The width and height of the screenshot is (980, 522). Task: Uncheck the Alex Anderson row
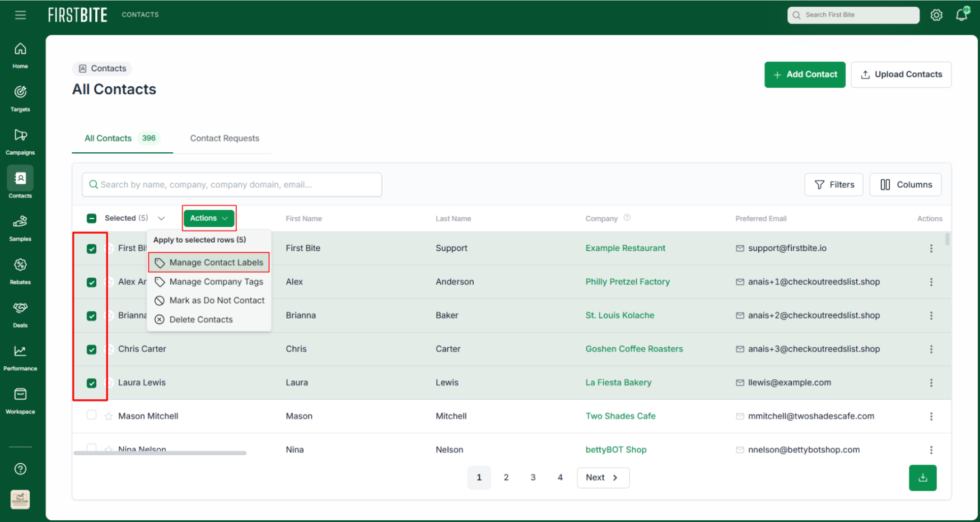coord(91,282)
